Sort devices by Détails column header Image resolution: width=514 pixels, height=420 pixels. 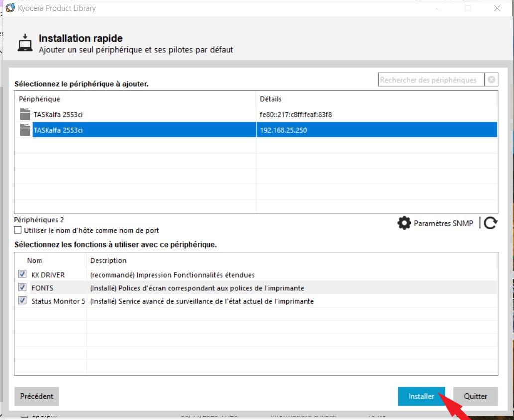271,99
